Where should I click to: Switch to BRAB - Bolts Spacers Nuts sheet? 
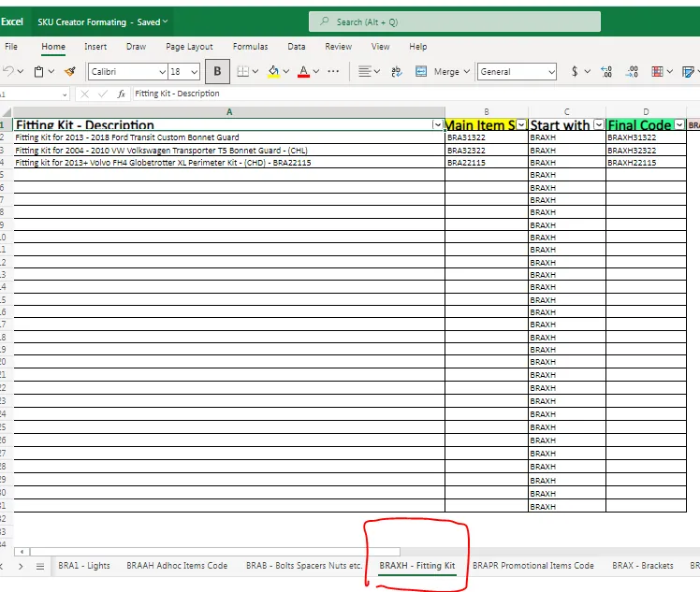(304, 566)
